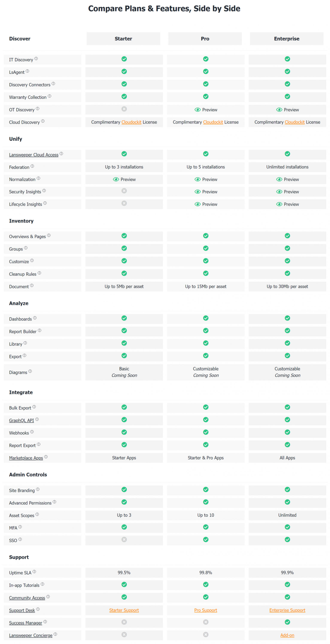Viewport: 330px width, 644px height.
Task: Click the info icon next to Cleanup Rules
Action: tap(39, 273)
